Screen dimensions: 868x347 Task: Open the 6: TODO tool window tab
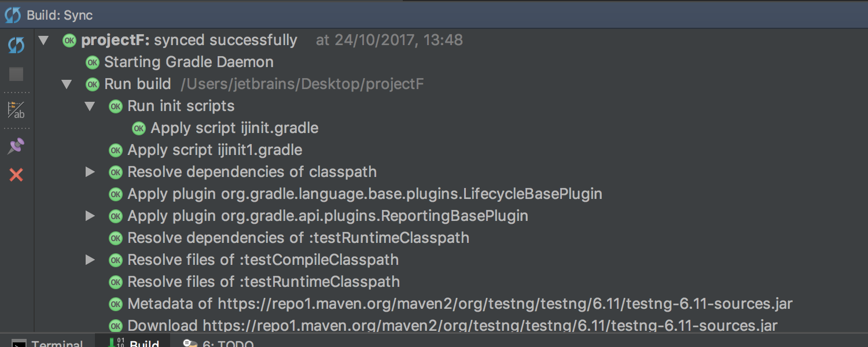(x=219, y=342)
